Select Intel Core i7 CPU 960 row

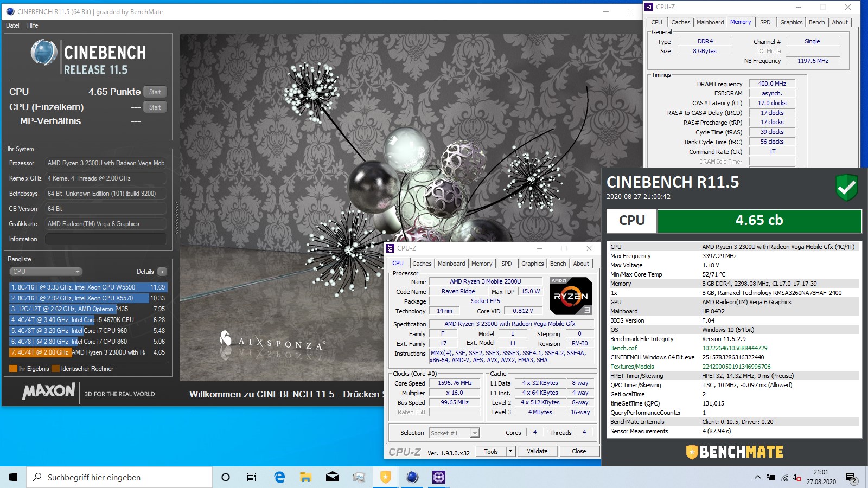click(x=88, y=331)
